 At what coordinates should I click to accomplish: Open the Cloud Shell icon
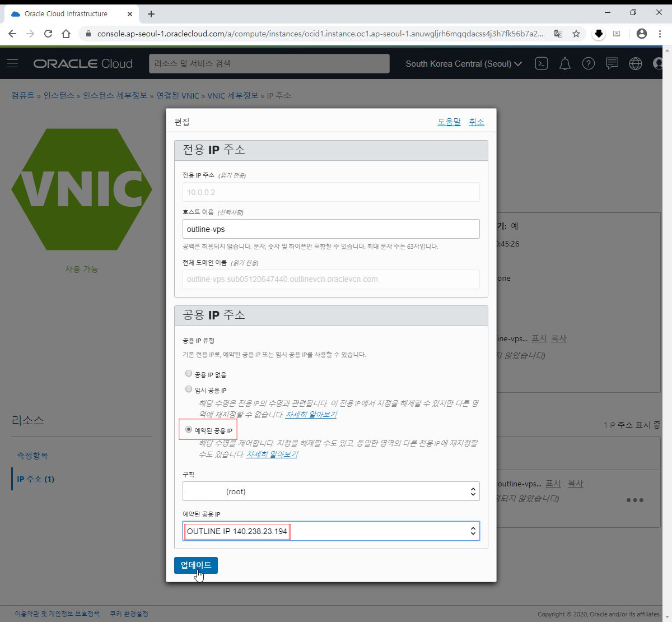(x=542, y=63)
